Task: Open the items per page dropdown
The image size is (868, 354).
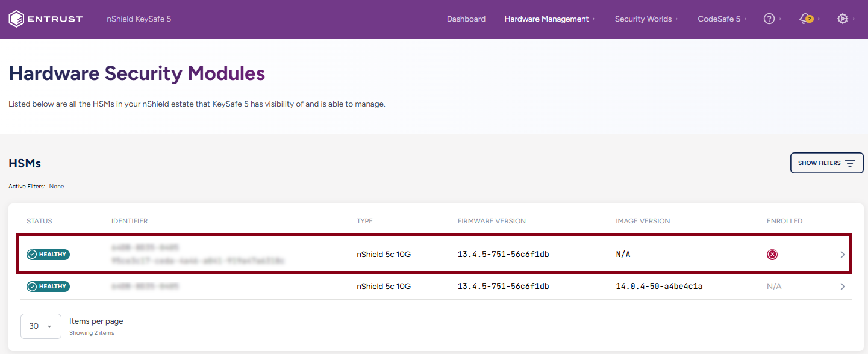Action: coord(41,326)
